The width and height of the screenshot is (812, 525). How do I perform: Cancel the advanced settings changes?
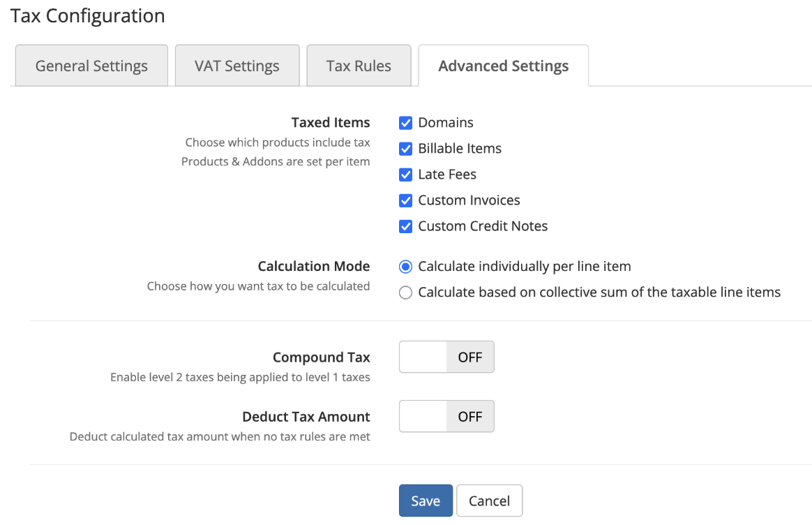pos(489,501)
